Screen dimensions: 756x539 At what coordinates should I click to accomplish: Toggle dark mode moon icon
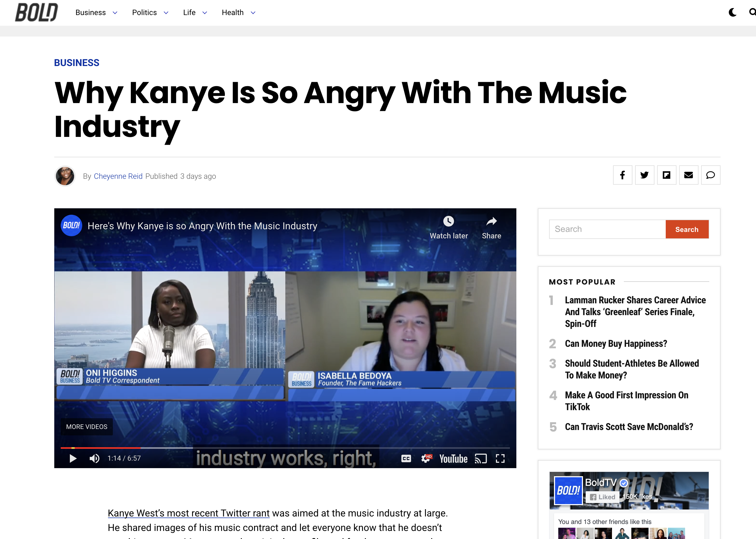click(x=732, y=13)
